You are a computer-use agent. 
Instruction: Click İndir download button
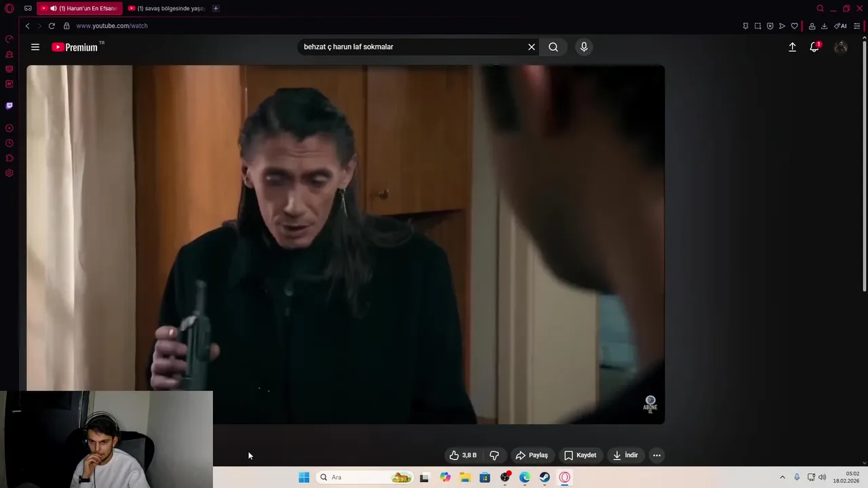(x=625, y=455)
